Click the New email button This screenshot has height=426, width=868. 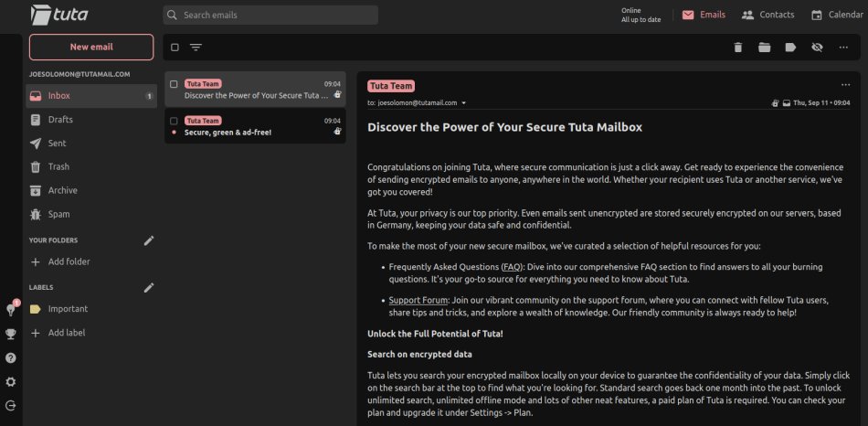point(91,48)
